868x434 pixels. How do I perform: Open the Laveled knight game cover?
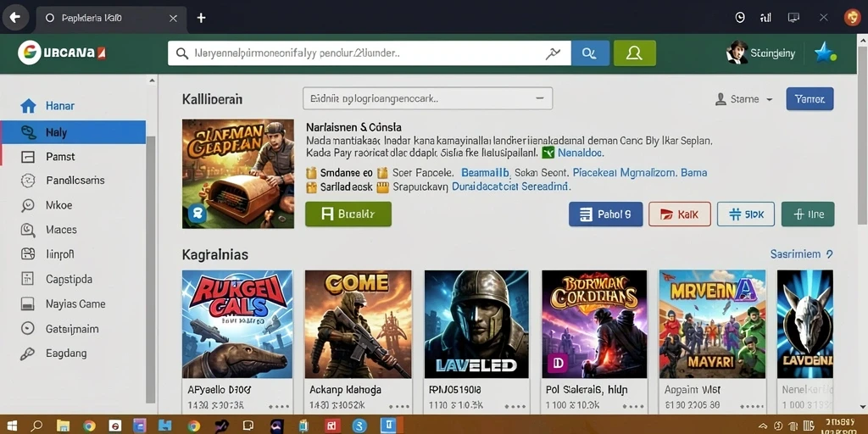point(476,324)
